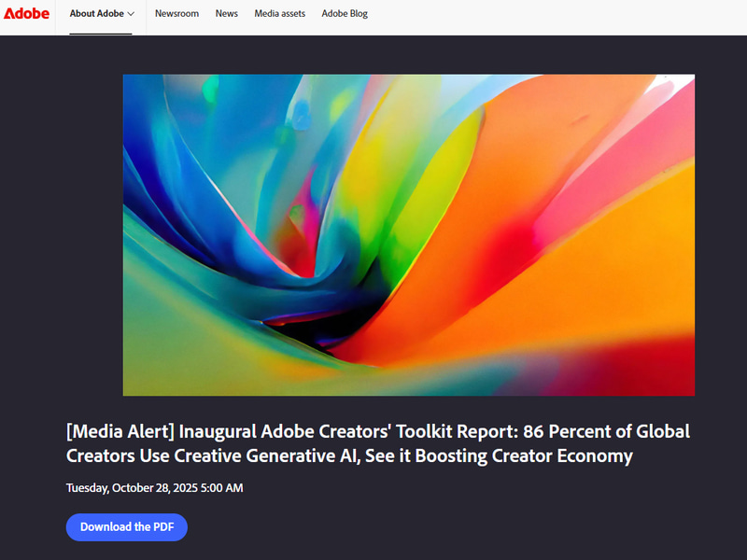Visit the Adobe Blog link
This screenshot has height=560, width=747.
pos(345,14)
